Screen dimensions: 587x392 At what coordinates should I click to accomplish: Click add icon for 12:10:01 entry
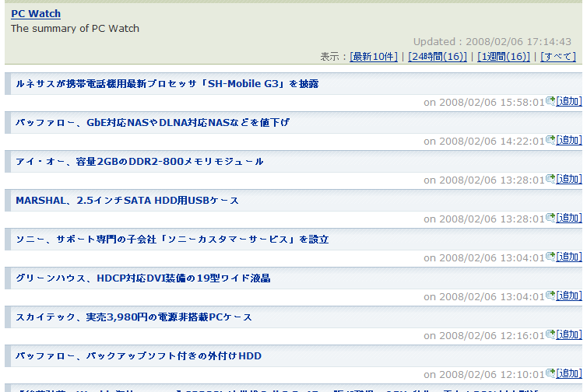click(x=550, y=373)
